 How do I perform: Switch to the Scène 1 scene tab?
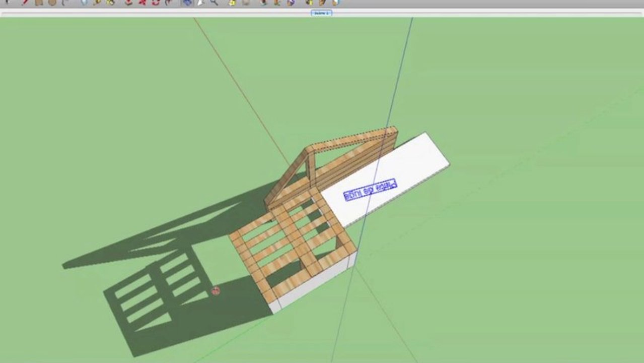coord(321,13)
